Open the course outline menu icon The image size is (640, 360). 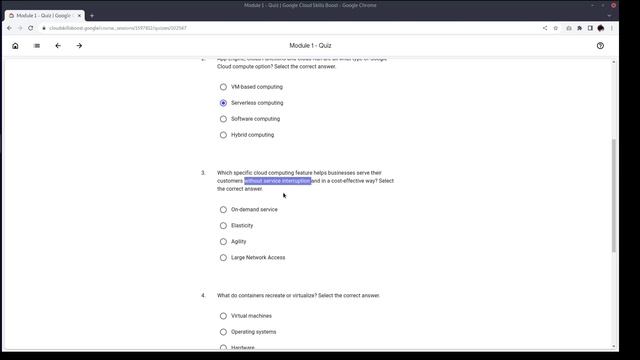(x=37, y=46)
